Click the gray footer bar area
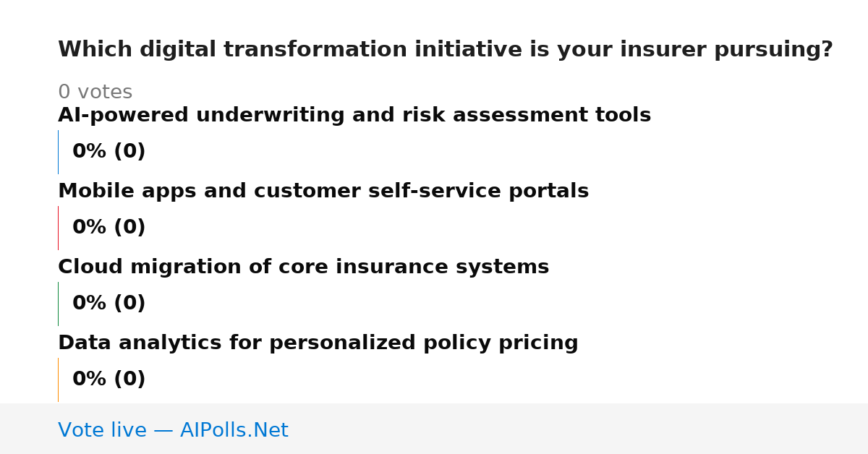The height and width of the screenshot is (454, 868). coord(434,429)
